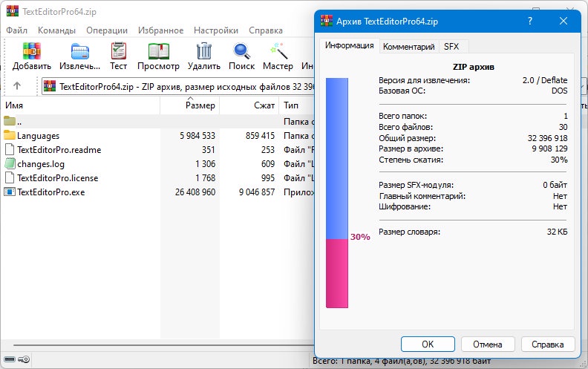Image resolution: width=588 pixels, height=369 pixels.
Task: Click the size value 26 408 960
Action: [x=195, y=192]
